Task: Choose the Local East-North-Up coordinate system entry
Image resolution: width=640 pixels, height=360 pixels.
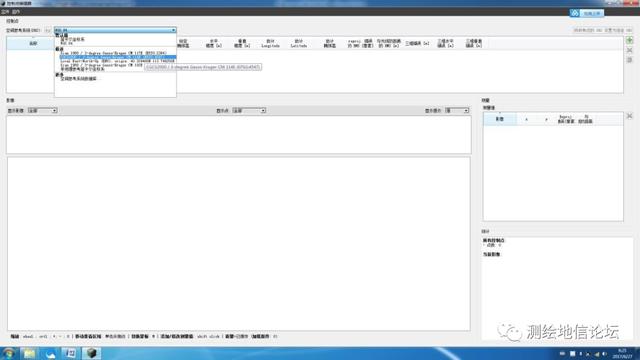Action: click(118, 61)
